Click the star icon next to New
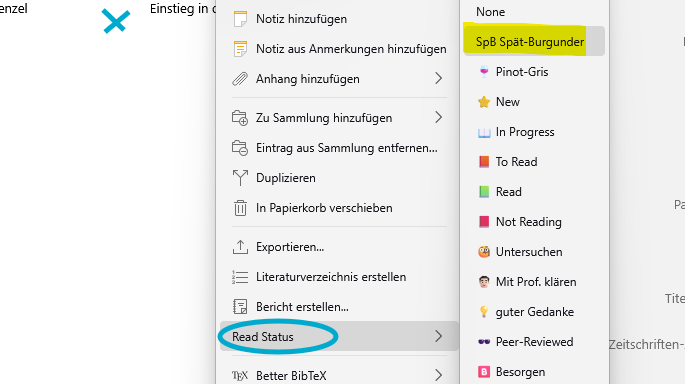This screenshot has width=685, height=384. click(484, 102)
